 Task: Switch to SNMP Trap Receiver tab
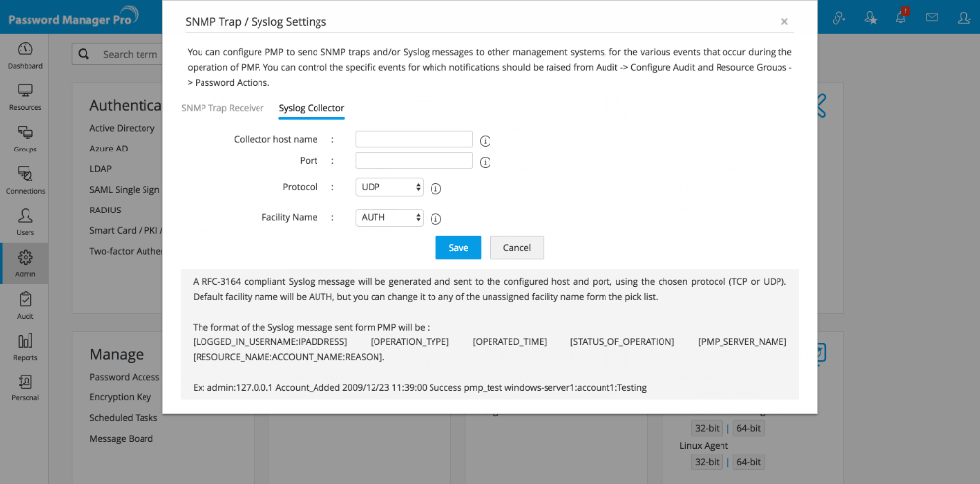[x=222, y=108]
